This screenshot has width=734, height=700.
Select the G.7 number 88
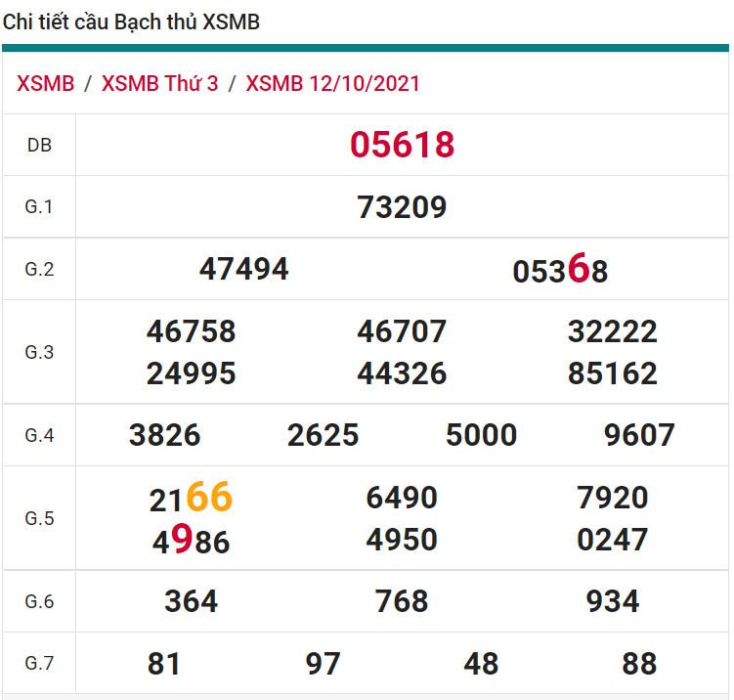coord(639,664)
